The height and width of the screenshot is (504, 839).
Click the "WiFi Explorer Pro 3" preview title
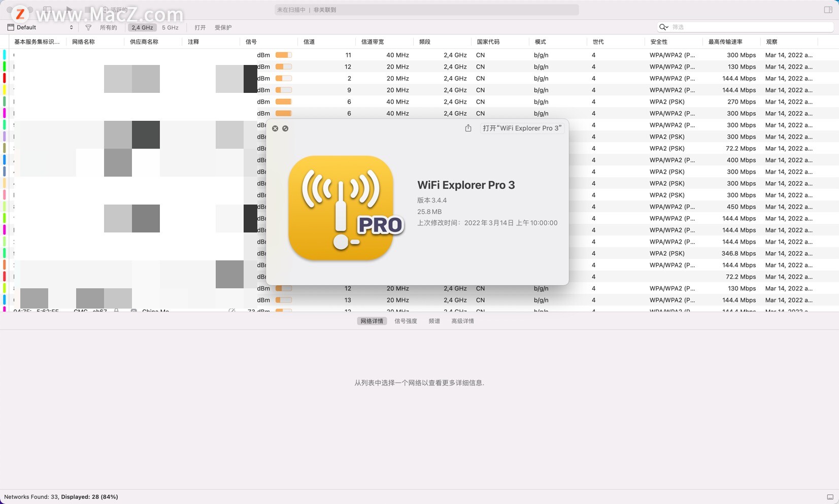[x=466, y=185]
